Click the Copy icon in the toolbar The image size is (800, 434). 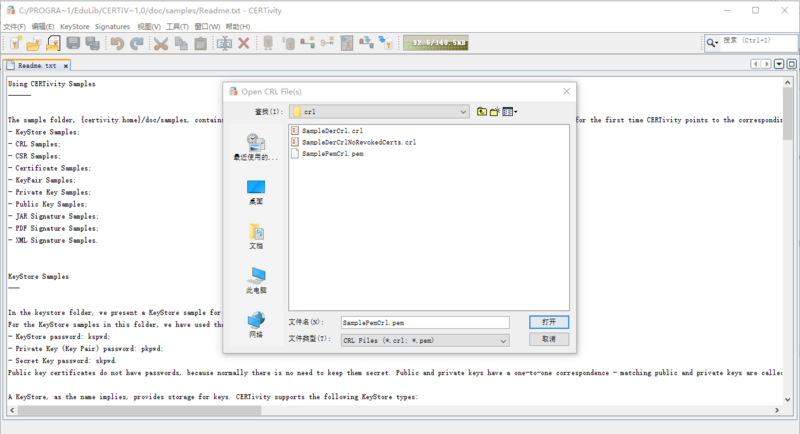click(x=181, y=43)
